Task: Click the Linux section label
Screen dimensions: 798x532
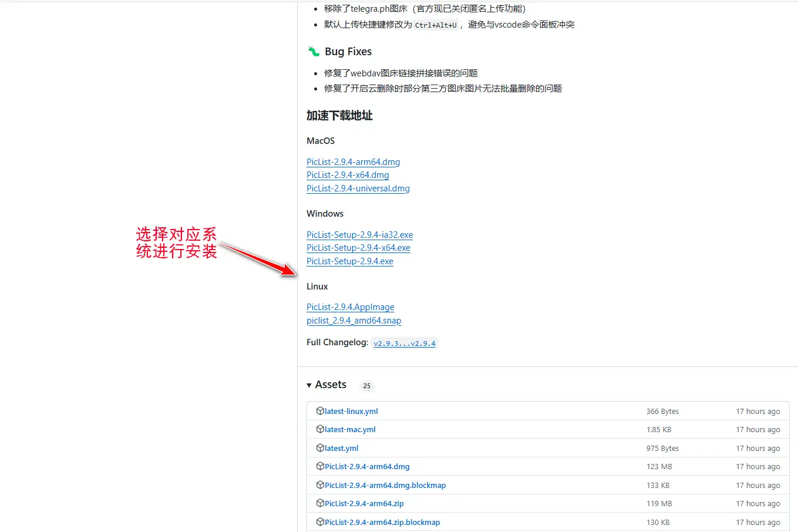Action: (x=317, y=287)
